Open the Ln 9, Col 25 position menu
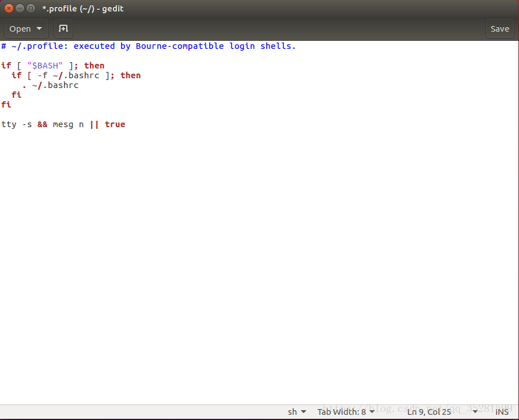 442,412
